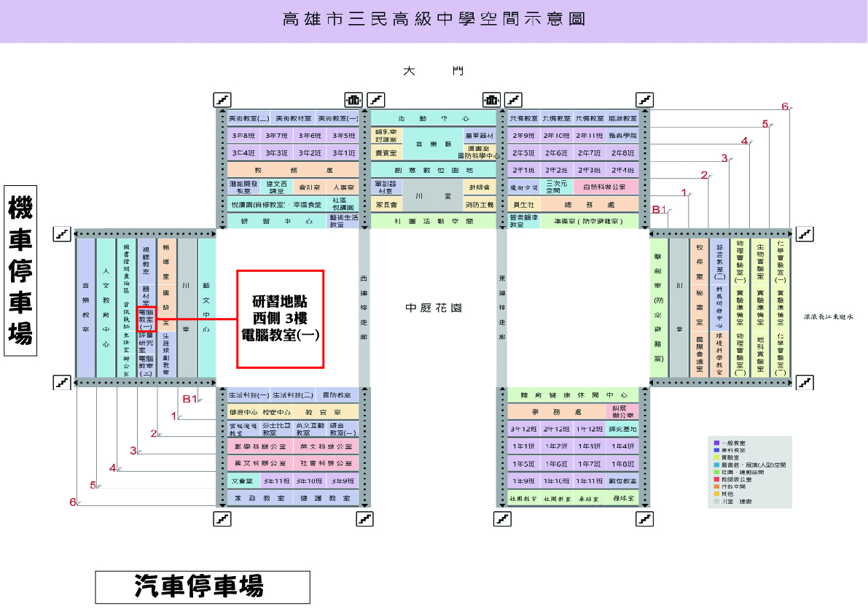Select the 總務處 room
This screenshot has width=868, height=614.
(589, 204)
